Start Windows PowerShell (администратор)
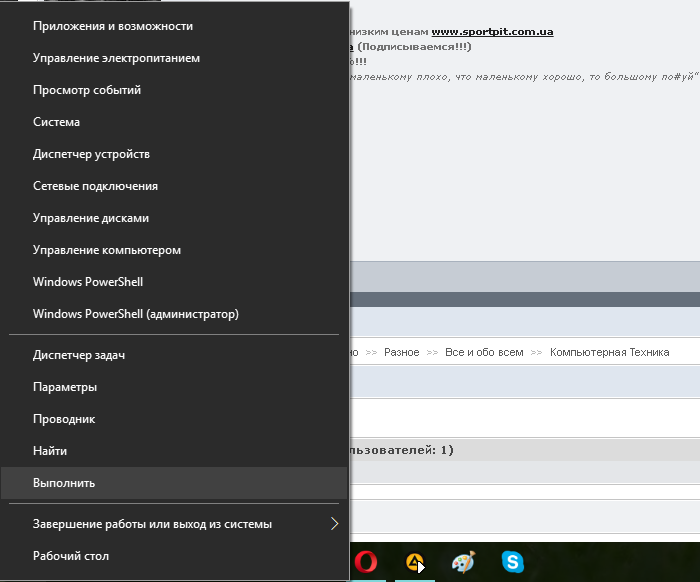The width and height of the screenshot is (700, 582). pyautogui.click(x=135, y=314)
